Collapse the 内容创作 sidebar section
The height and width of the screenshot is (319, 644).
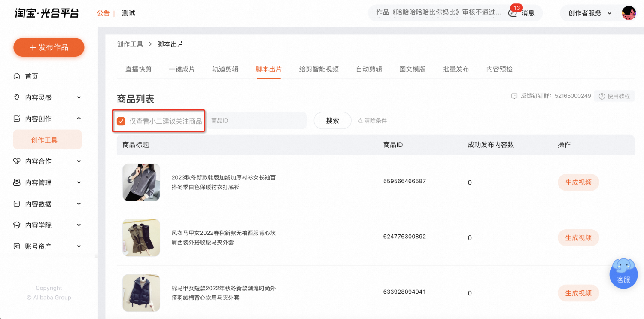pyautogui.click(x=47, y=119)
